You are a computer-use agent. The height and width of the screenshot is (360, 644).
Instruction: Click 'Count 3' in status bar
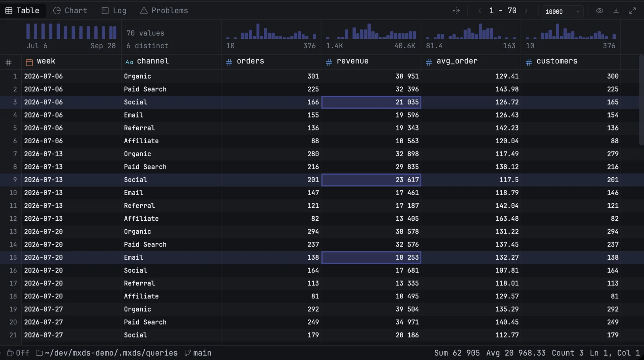click(567, 353)
